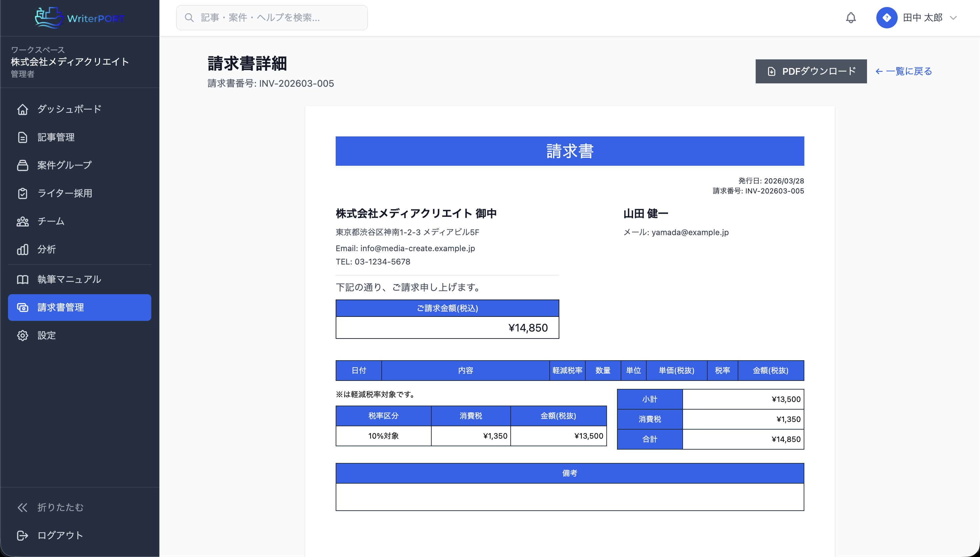Open 案件グループ from the sidebar

(x=80, y=165)
